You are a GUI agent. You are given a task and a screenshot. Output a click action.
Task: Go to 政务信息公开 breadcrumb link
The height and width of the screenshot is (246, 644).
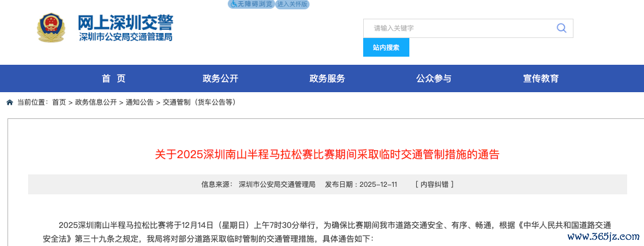[x=95, y=103]
